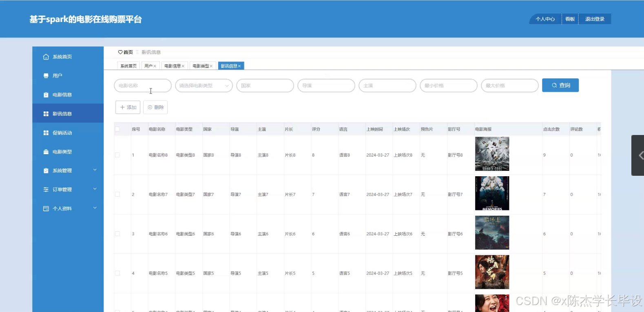Click the platform title 基于spark的电影在线购票平台

coord(86,19)
